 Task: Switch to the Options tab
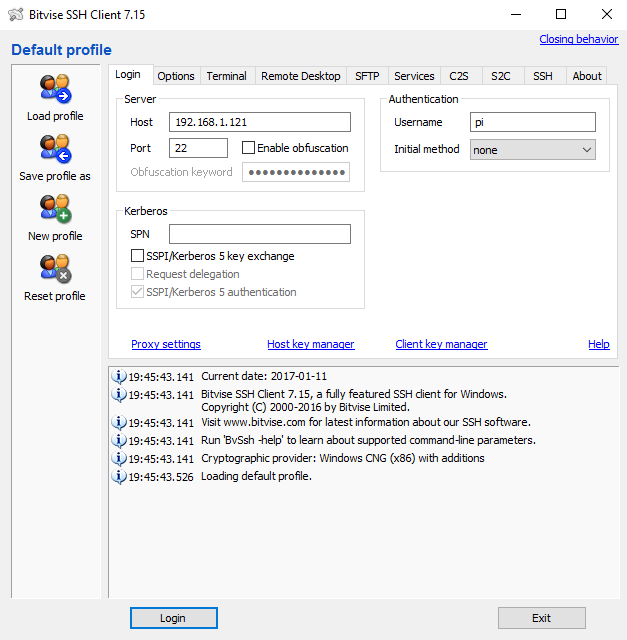tap(176, 76)
